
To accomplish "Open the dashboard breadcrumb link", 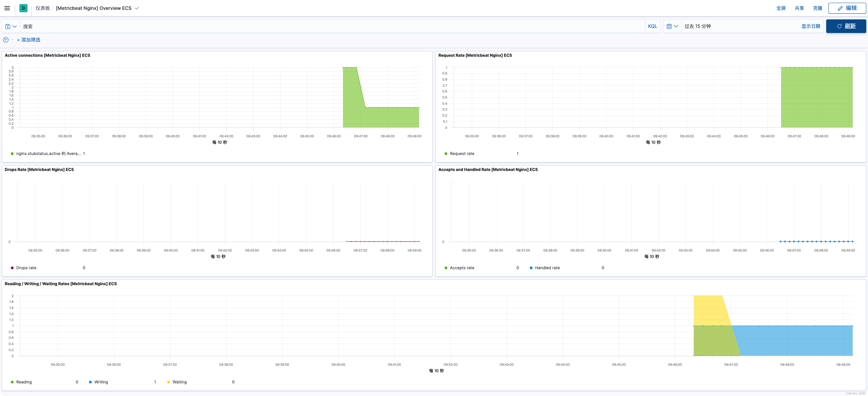I will (43, 8).
